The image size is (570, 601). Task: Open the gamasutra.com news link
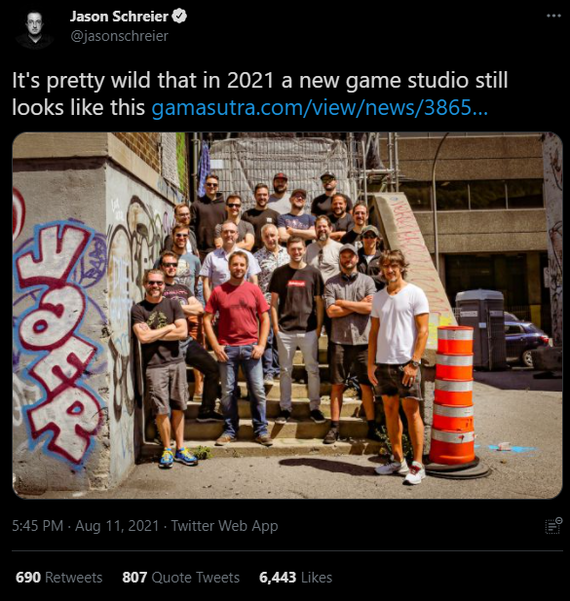click(x=320, y=108)
